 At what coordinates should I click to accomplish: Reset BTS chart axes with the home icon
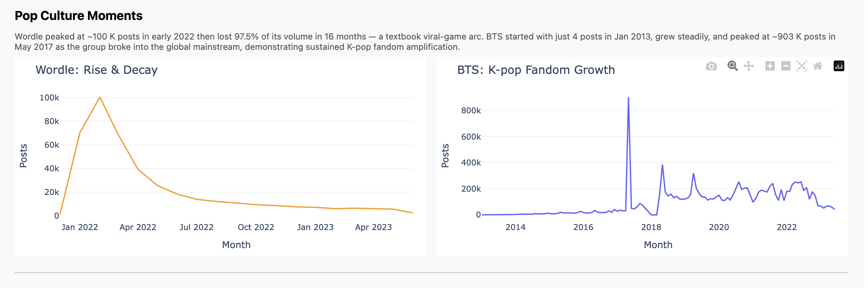[818, 66]
